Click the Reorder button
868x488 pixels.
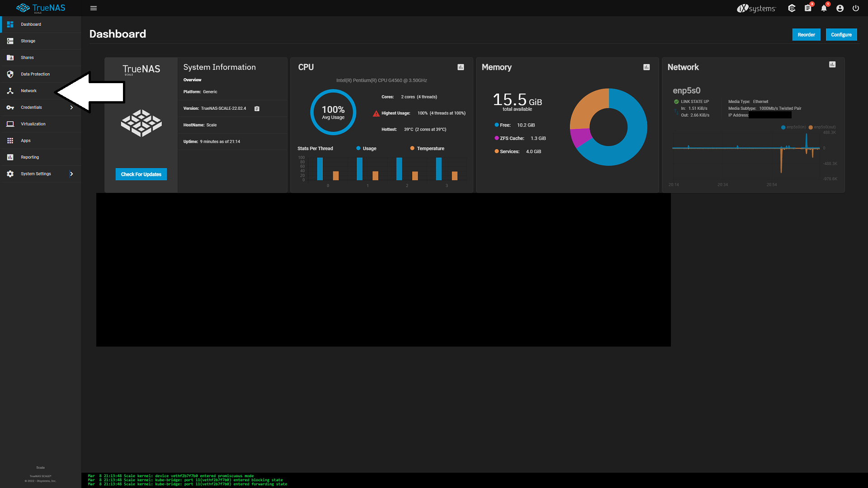pos(806,35)
